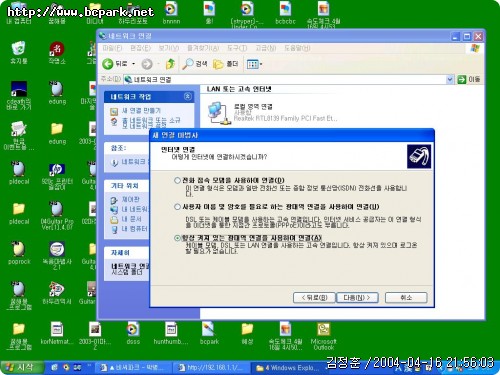The width and height of the screenshot is (500, 375).
Task: Open the pldecal folder desktop icon
Action: pyautogui.click(x=19, y=213)
